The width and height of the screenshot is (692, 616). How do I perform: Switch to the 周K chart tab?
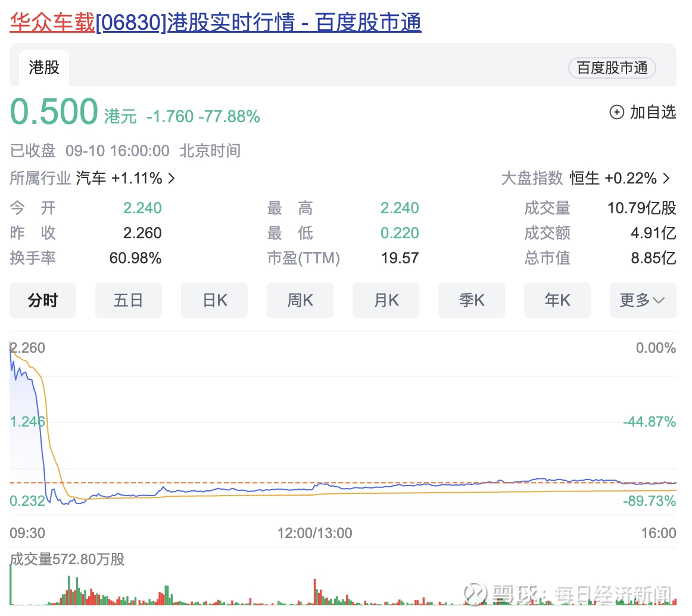tap(300, 300)
